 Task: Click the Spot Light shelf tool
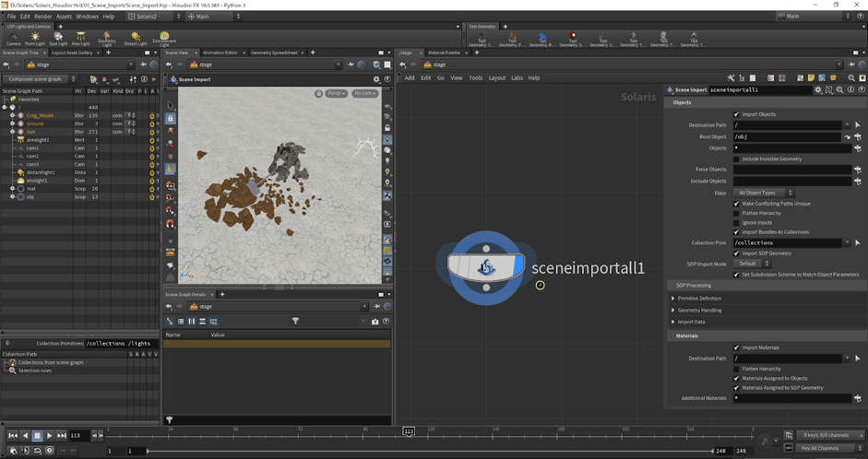tap(56, 38)
